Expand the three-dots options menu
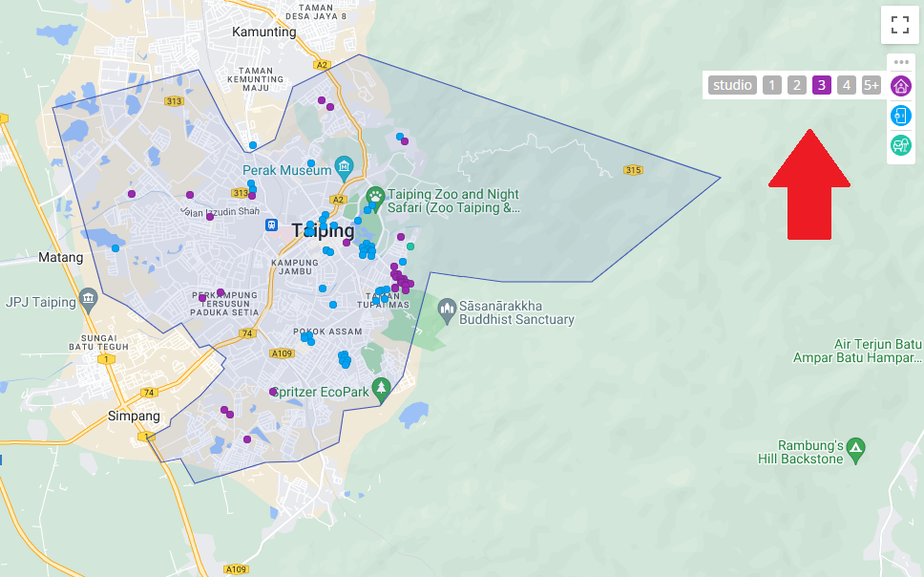Screen dimensions: 924x577 pyautogui.click(x=900, y=62)
